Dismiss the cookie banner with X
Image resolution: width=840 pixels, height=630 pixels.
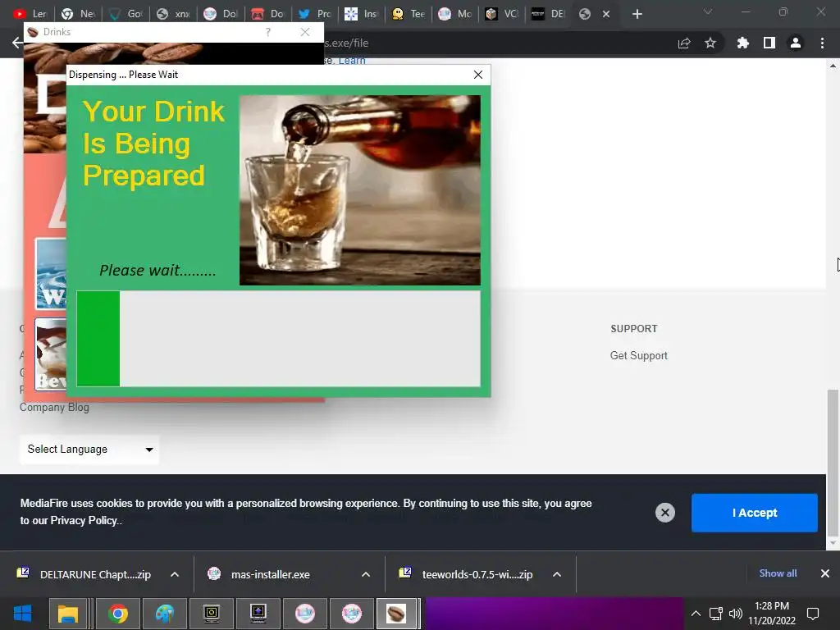tap(664, 513)
